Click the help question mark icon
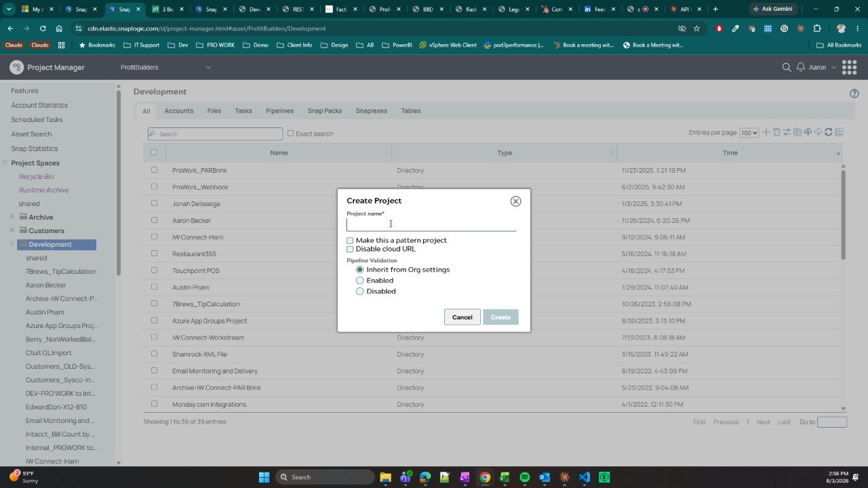The height and width of the screenshot is (488, 868). tap(854, 94)
